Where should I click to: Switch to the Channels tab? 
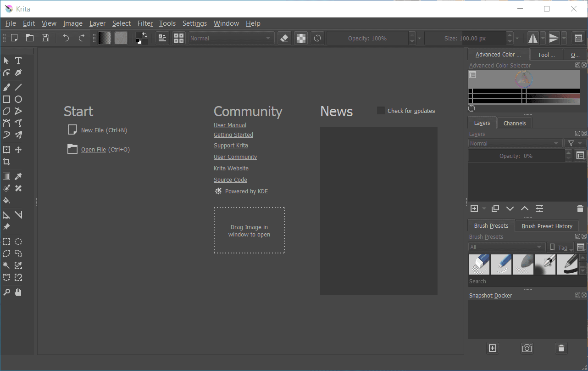coord(515,123)
